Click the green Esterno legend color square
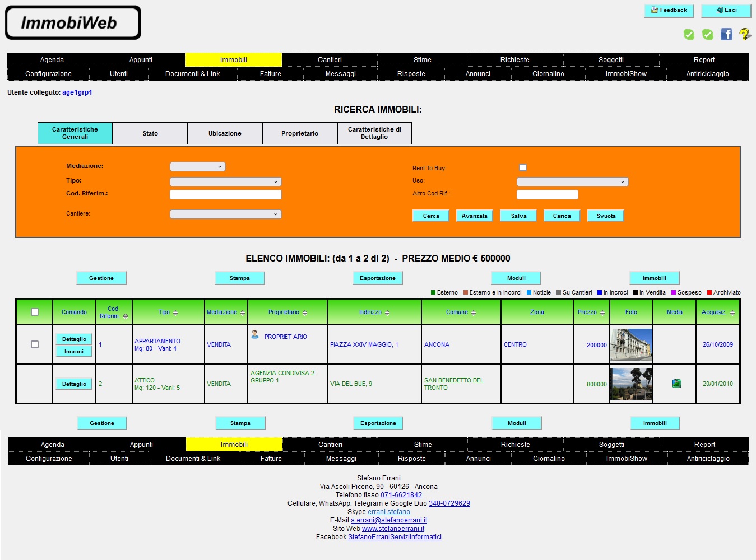 click(x=433, y=292)
